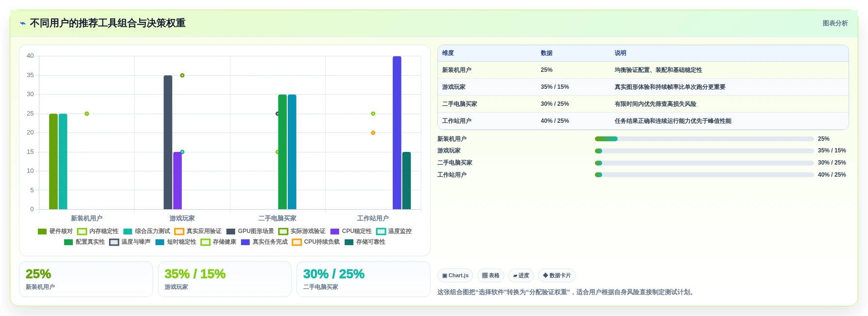This screenshot has height=316, width=868.
Task: Click the green data point at 35
Action: click(182, 75)
